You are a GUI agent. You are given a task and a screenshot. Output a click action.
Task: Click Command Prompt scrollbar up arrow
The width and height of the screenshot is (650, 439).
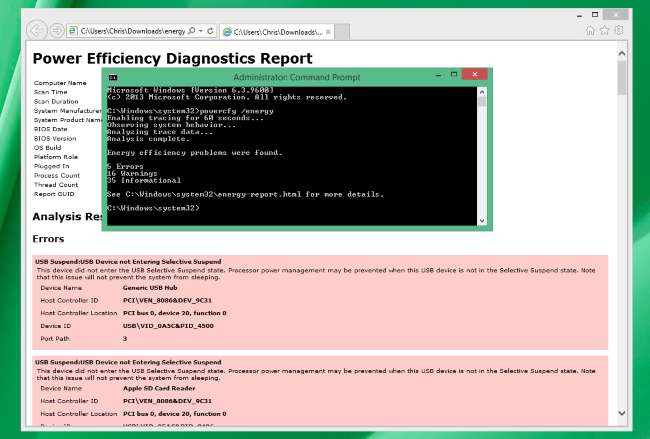482,92
